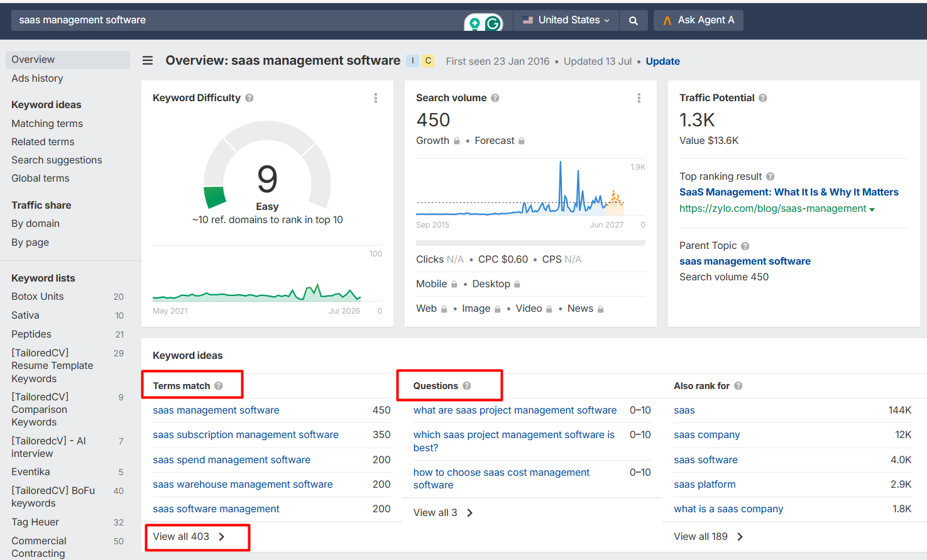The height and width of the screenshot is (560, 927).
Task: Click the help icon next to Terms match
Action: [219, 386]
